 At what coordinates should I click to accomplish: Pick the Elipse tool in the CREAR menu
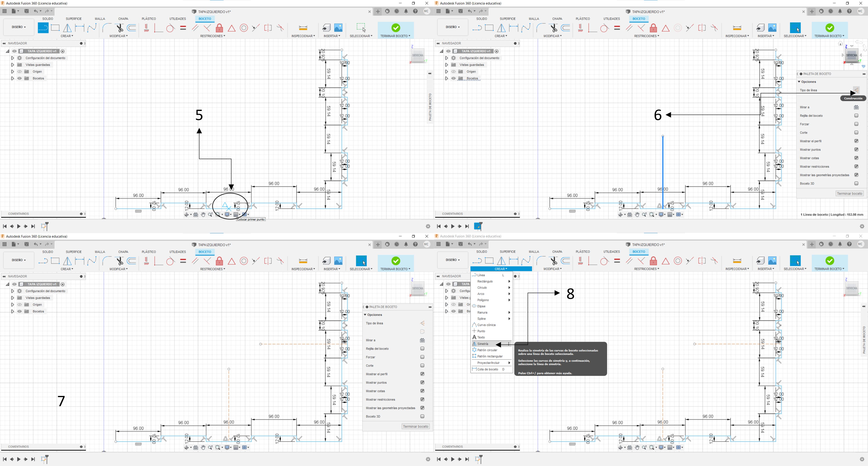coord(481,306)
